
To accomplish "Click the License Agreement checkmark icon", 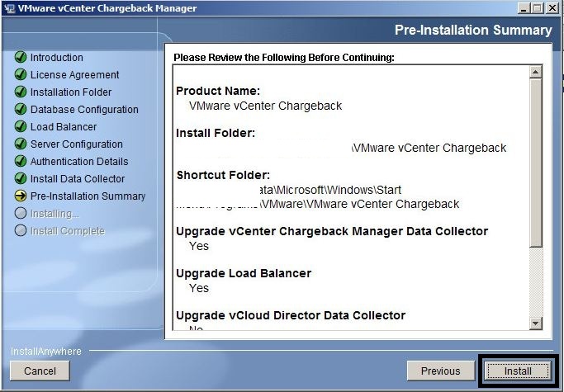I will pyautogui.click(x=21, y=75).
